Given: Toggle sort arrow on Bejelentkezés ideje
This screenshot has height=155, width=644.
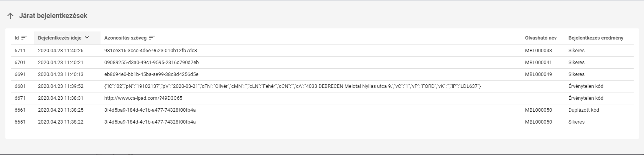Looking at the screenshot, I should click(87, 38).
